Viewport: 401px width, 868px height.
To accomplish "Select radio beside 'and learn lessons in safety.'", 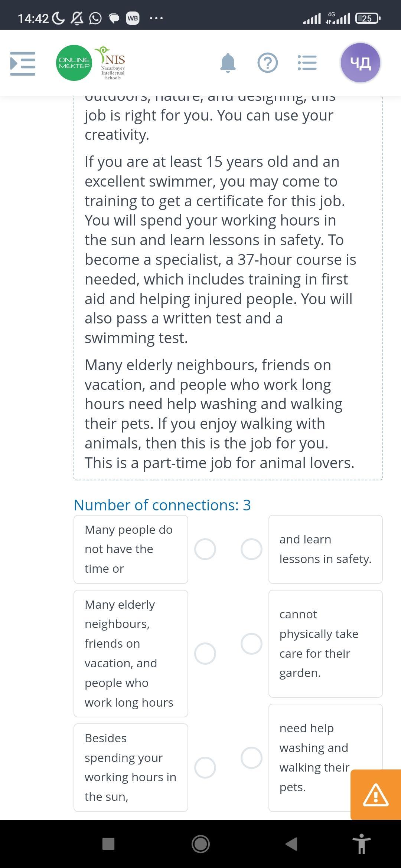I will coord(251,549).
